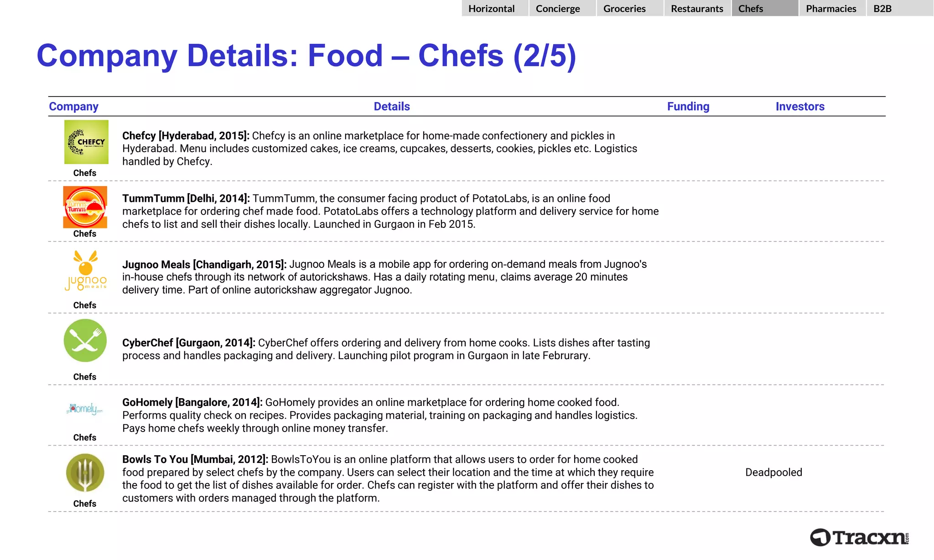Click the Funding column header

pyautogui.click(x=688, y=107)
